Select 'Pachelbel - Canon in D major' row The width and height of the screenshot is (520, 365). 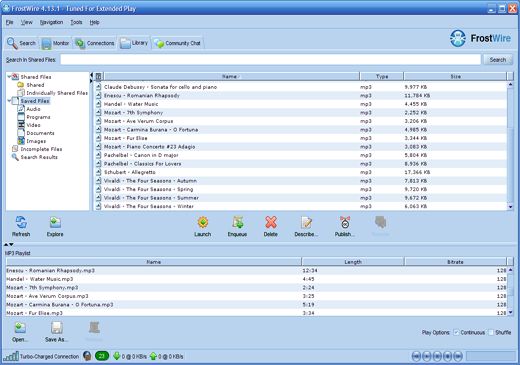tap(301, 155)
